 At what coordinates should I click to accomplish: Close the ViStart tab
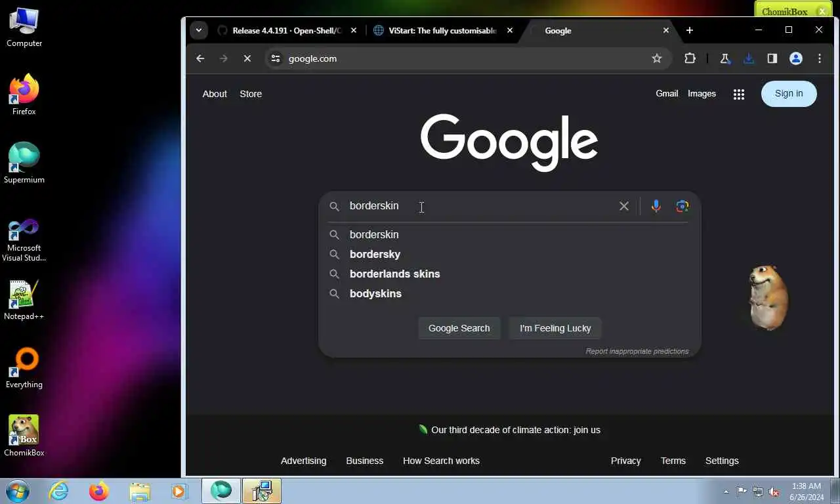pos(510,30)
